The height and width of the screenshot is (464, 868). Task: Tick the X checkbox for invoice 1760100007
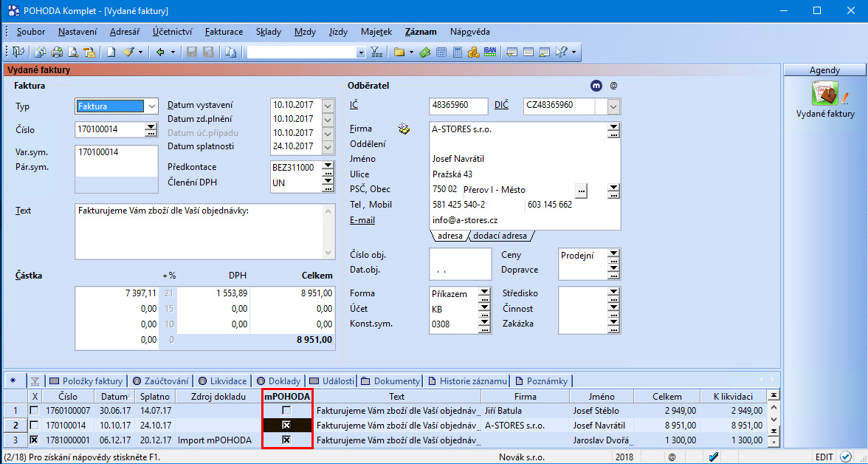[x=34, y=411]
